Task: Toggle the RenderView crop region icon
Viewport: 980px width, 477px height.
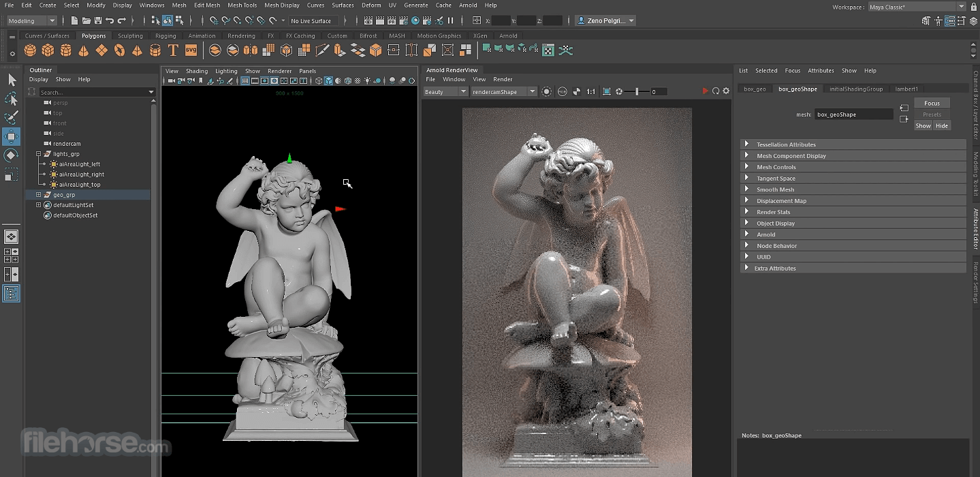Action: pyautogui.click(x=607, y=91)
